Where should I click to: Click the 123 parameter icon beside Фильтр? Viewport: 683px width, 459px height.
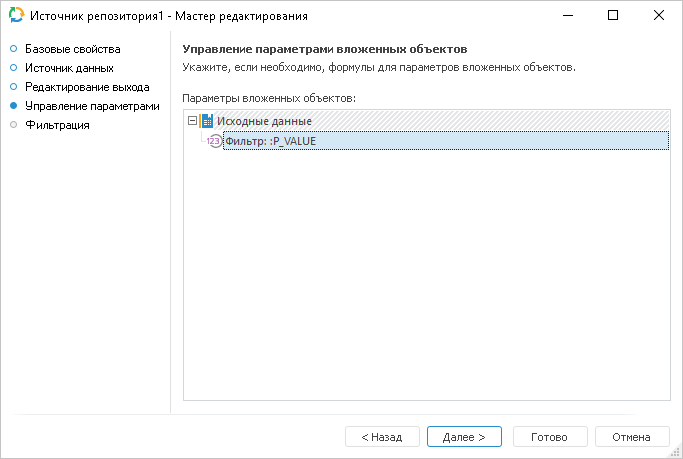(x=214, y=141)
